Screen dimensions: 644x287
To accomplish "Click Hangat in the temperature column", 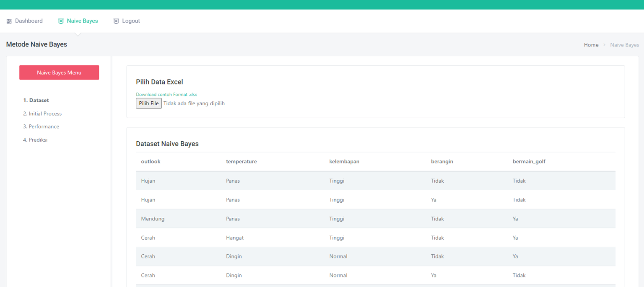I will tap(235, 238).
